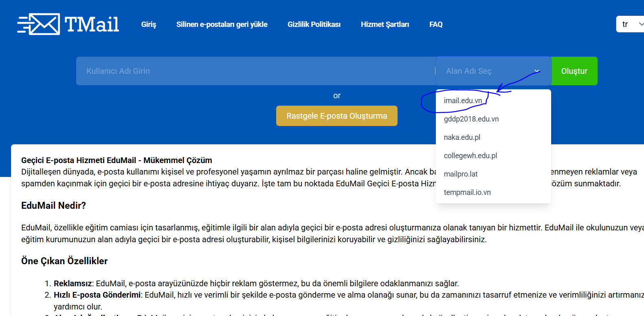The height and width of the screenshot is (316, 644).
Task: Click the bold Reklamsız list item
Action: [x=73, y=283]
